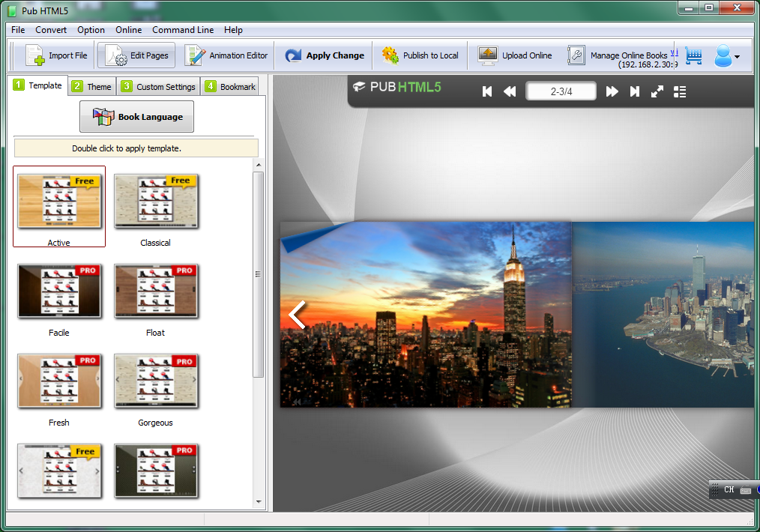
Task: Click the Upload Online monitor icon
Action: (488, 55)
